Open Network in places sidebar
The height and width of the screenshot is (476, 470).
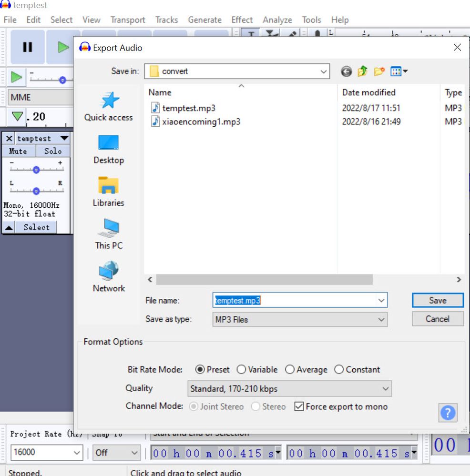coord(109,277)
